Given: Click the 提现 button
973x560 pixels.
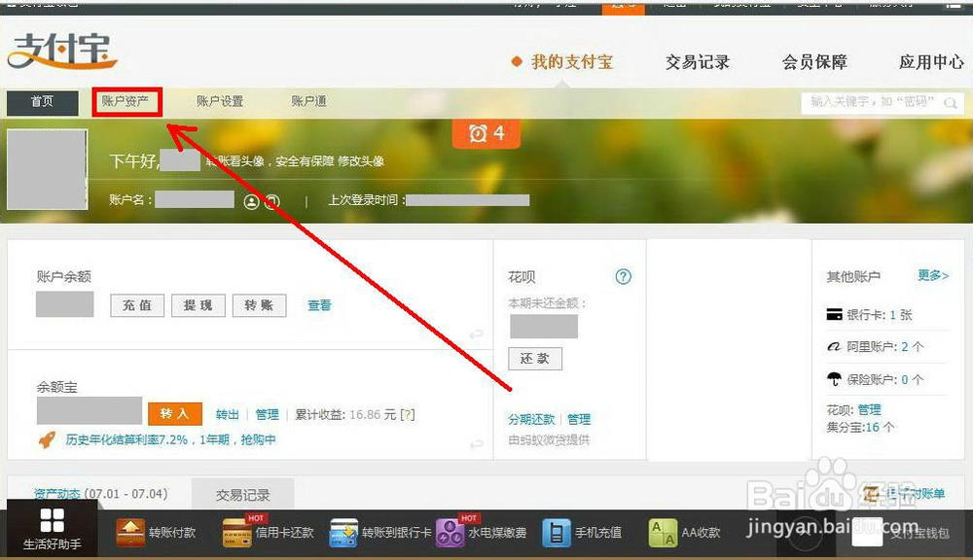Looking at the screenshot, I should coord(198,305).
